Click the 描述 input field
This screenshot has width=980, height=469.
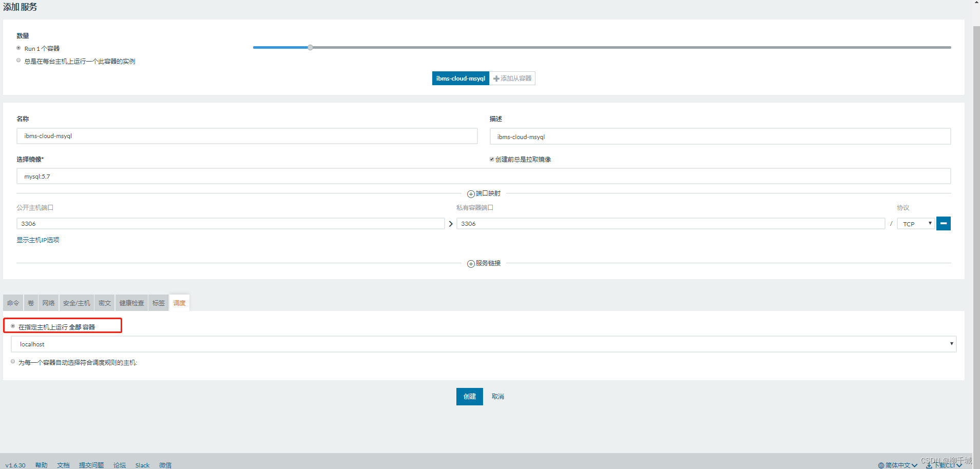tap(720, 136)
